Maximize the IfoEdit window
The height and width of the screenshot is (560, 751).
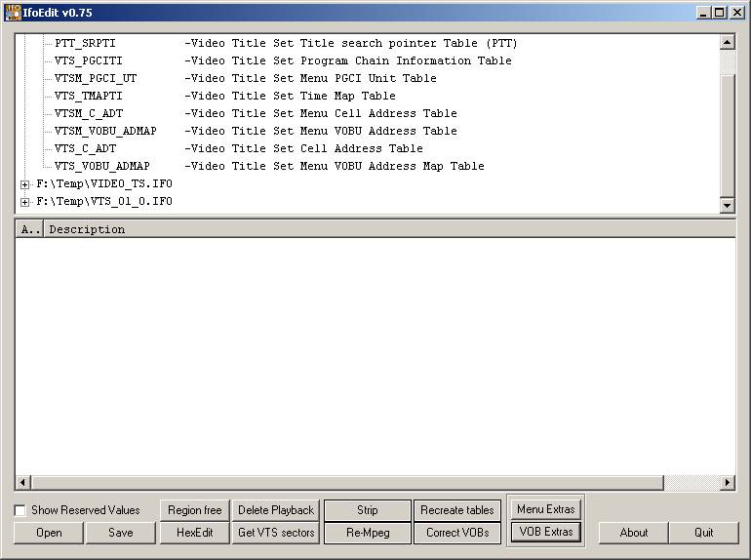(720, 13)
